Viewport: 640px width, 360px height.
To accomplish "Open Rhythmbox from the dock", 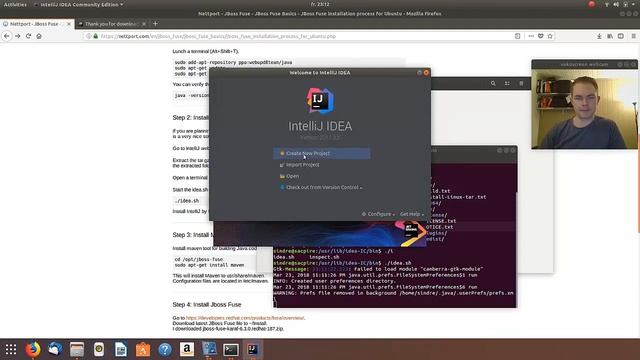I will click(x=99, y=349).
